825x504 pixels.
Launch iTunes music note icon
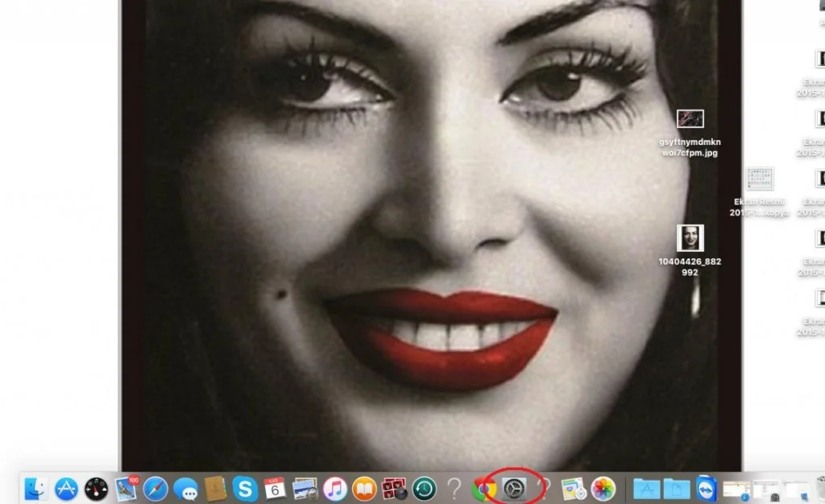[334, 489]
